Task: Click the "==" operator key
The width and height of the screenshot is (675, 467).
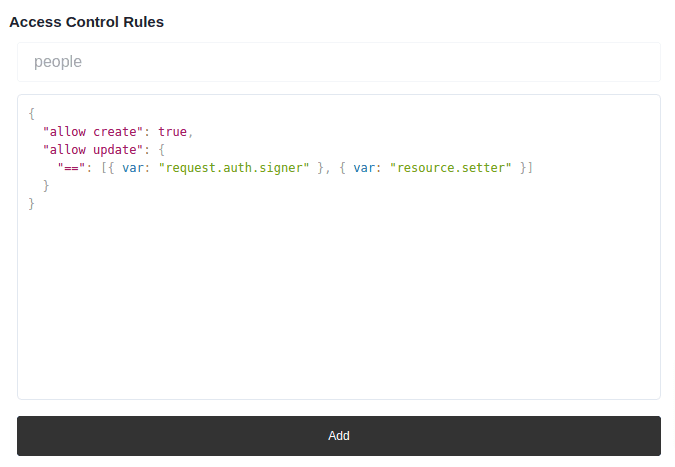Action: click(x=71, y=168)
